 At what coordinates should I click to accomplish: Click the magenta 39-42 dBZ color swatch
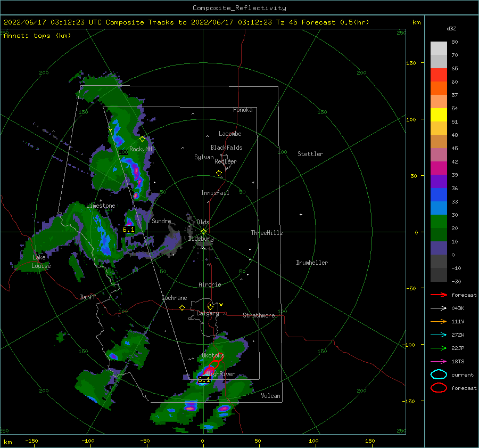pos(439,168)
